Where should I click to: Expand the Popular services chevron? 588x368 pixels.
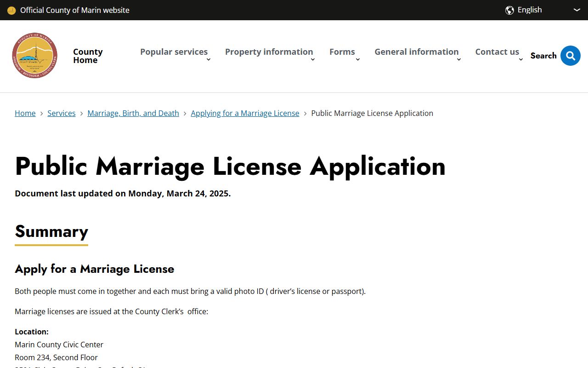[x=208, y=59]
